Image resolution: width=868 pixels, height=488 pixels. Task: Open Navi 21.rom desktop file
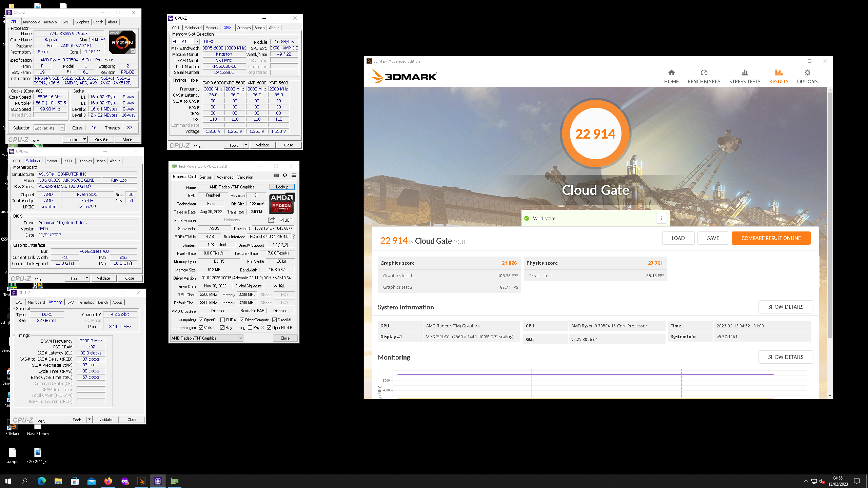(x=38, y=430)
